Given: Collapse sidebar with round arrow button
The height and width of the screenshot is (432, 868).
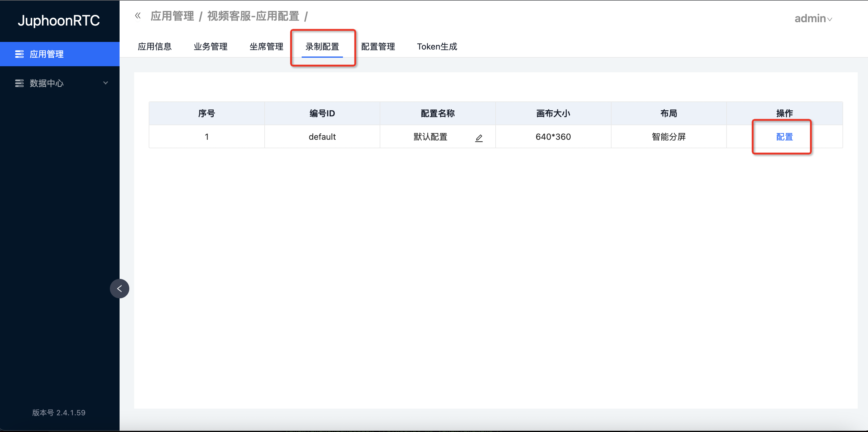Looking at the screenshot, I should coord(119,288).
